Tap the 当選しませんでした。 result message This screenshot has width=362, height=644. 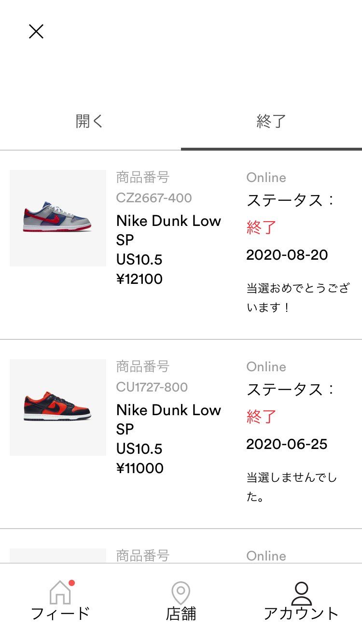pos(292,487)
